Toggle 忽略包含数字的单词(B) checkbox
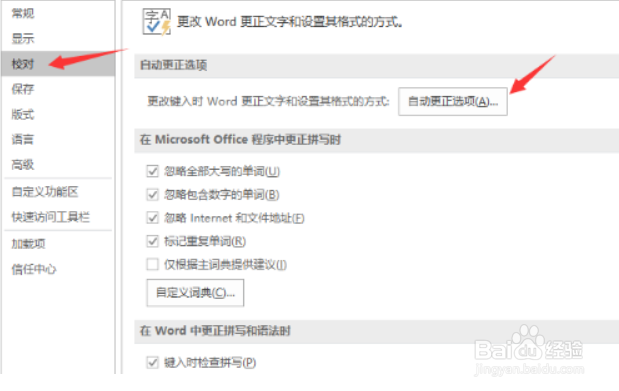 (x=152, y=194)
